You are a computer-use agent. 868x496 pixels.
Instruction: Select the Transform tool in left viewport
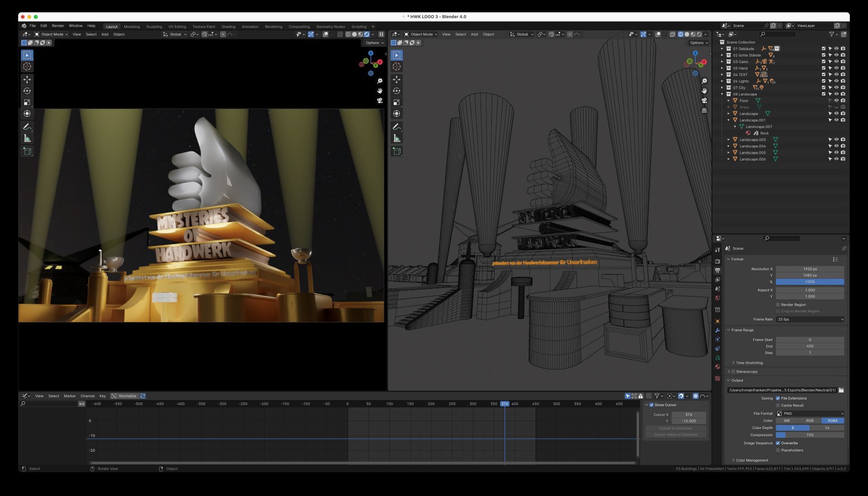pos(27,113)
